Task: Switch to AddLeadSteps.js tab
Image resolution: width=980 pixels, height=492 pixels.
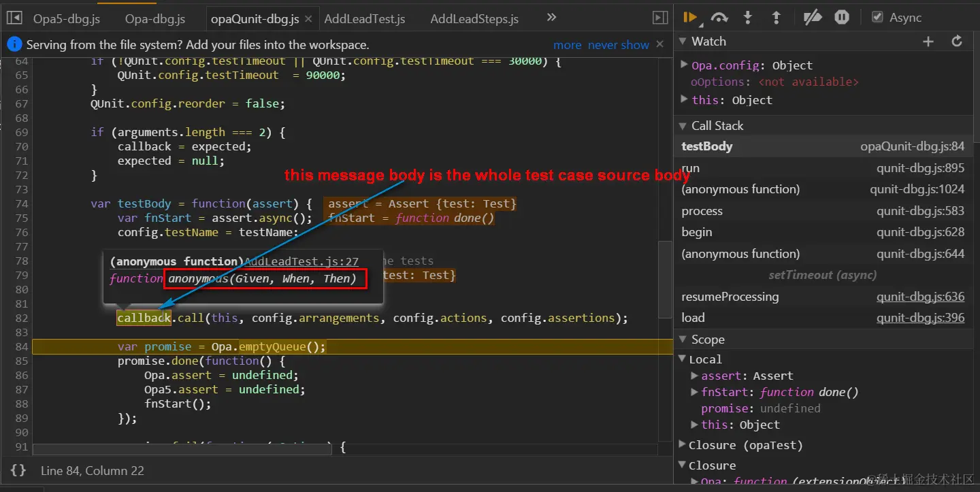Action: point(474,19)
